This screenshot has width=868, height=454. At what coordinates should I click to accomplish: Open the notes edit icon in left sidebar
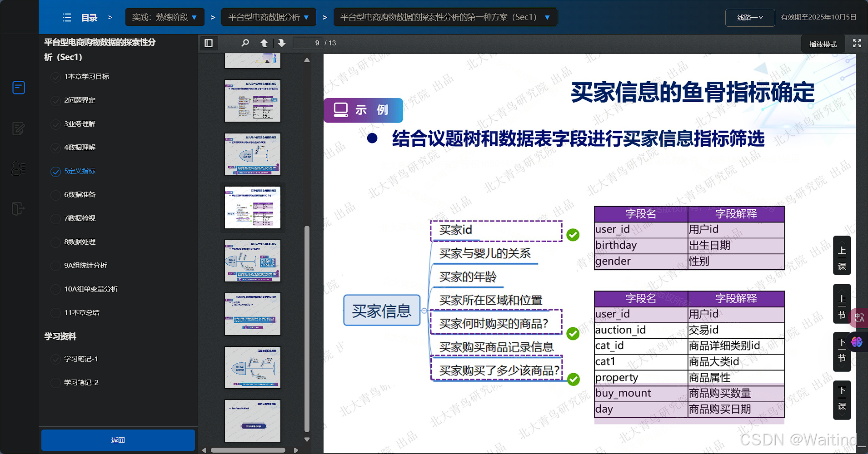(19, 128)
